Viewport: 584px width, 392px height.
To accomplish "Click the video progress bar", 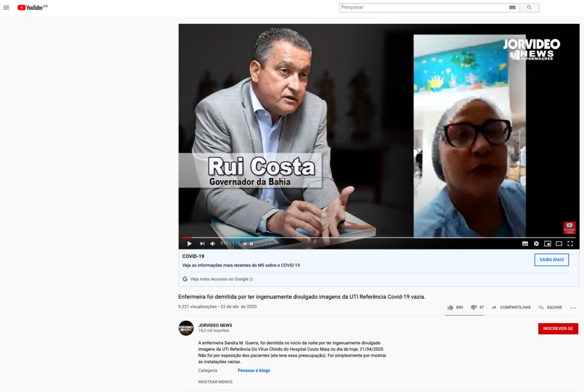I will pyautogui.click(x=376, y=237).
